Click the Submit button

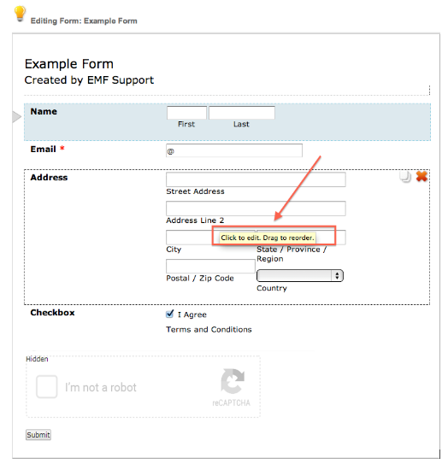coord(38,435)
